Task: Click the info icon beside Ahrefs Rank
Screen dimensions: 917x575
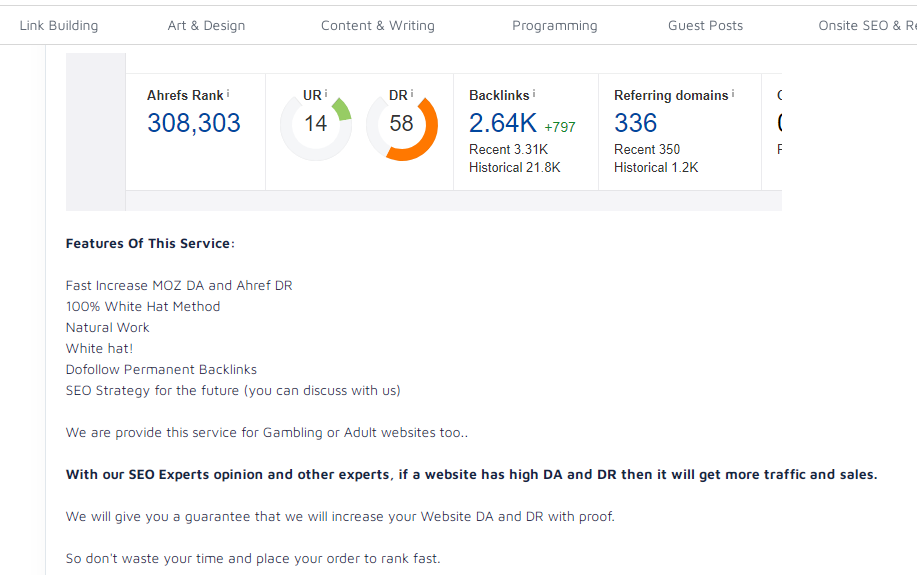Action: (228, 93)
